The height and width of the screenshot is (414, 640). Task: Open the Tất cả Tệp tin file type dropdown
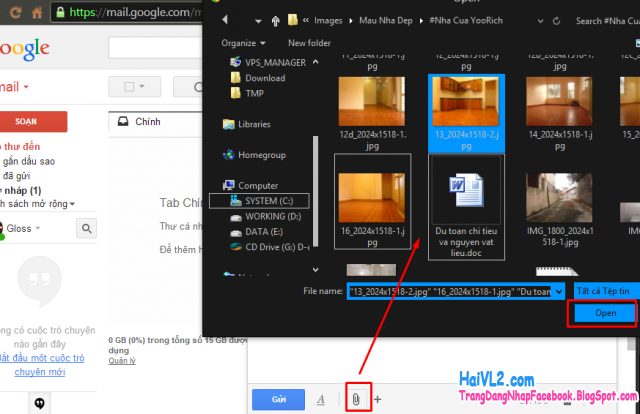607,291
